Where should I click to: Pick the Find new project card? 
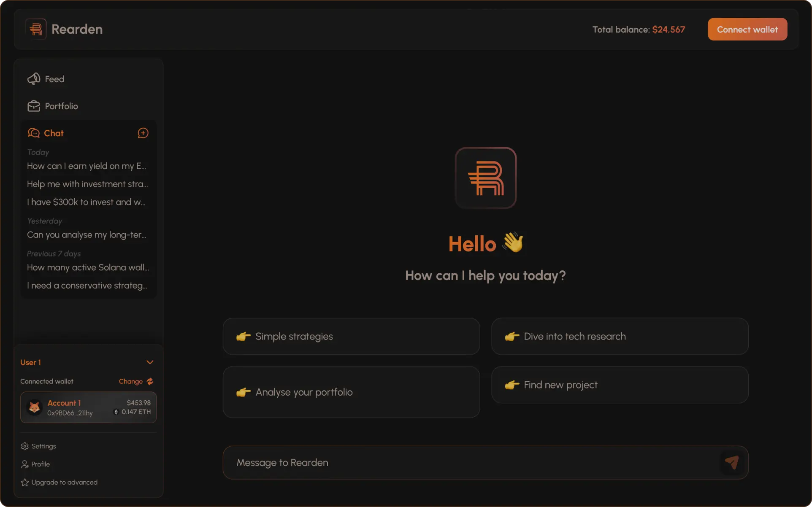pyautogui.click(x=620, y=385)
